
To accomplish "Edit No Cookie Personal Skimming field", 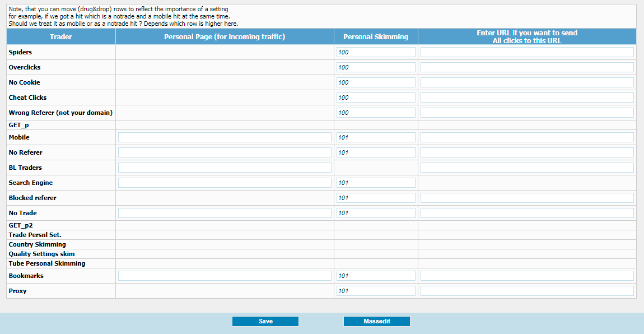I will click(376, 82).
